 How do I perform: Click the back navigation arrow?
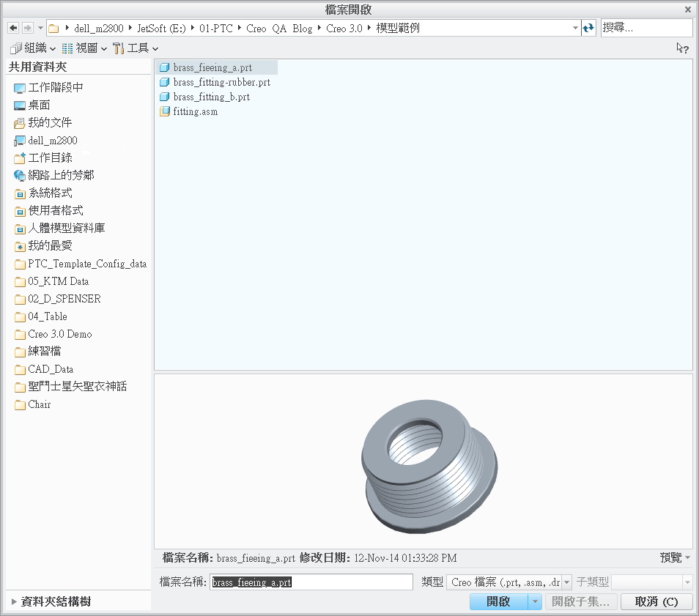tap(12, 27)
